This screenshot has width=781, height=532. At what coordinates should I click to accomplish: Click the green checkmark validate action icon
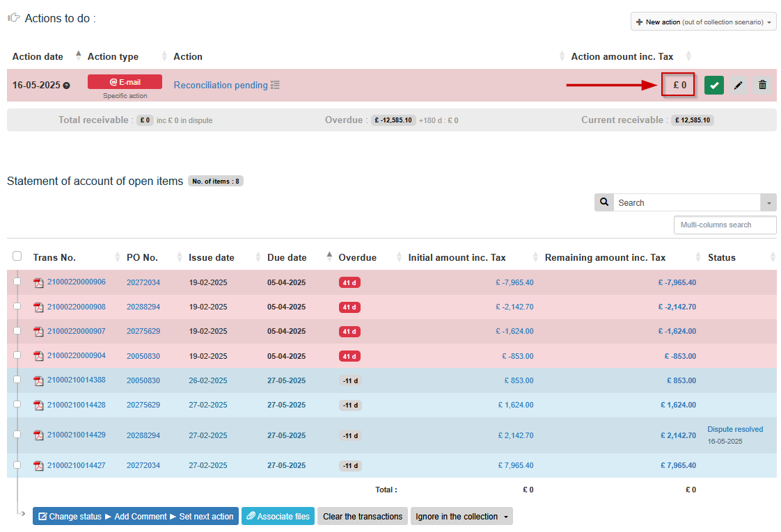713,85
